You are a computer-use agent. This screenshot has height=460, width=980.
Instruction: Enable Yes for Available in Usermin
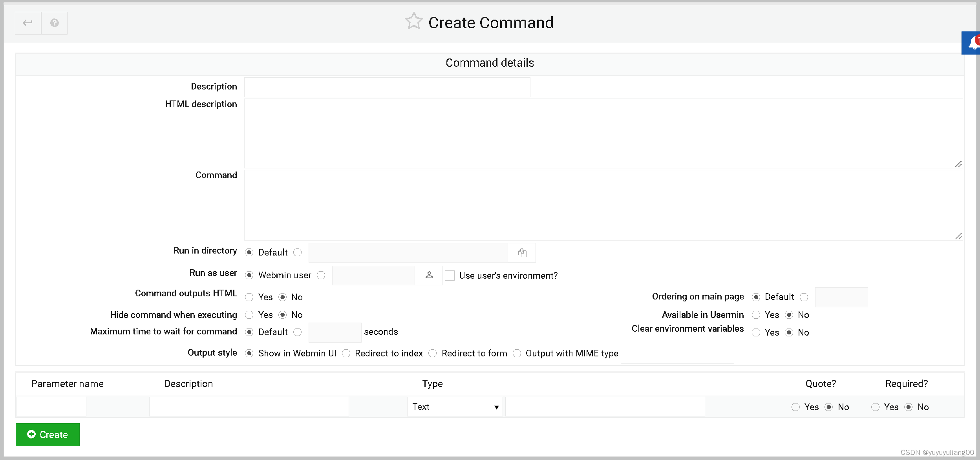click(x=756, y=315)
